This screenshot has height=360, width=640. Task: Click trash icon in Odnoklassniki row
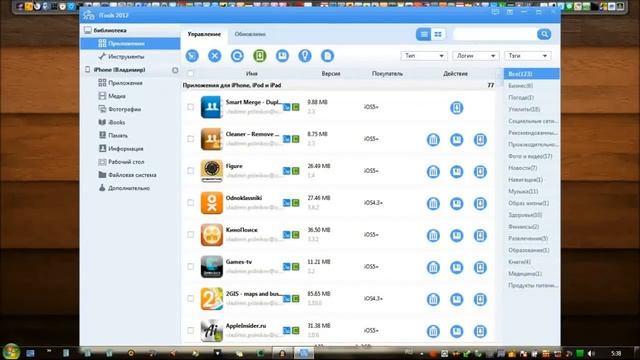pyautogui.click(x=433, y=203)
